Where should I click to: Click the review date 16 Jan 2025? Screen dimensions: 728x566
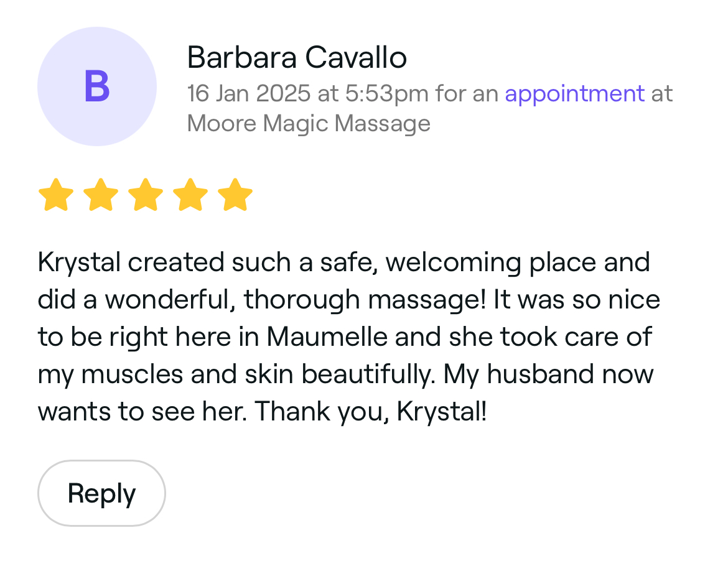(248, 94)
